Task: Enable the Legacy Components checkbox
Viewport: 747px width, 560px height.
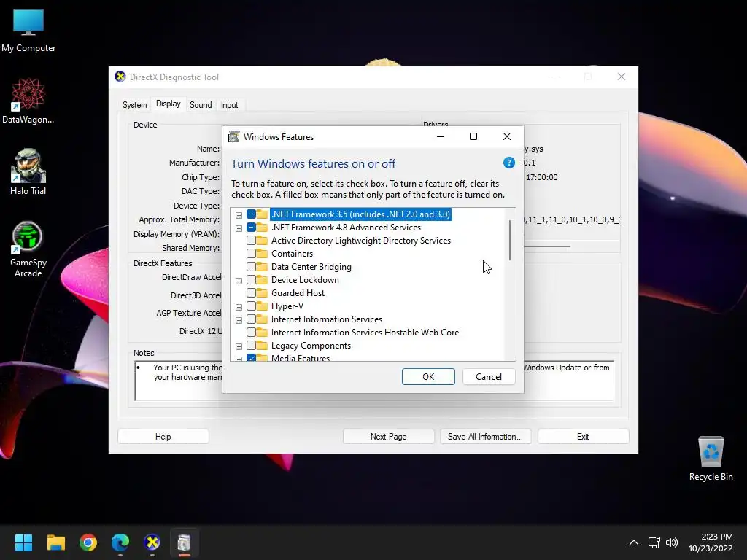Action: click(x=251, y=345)
